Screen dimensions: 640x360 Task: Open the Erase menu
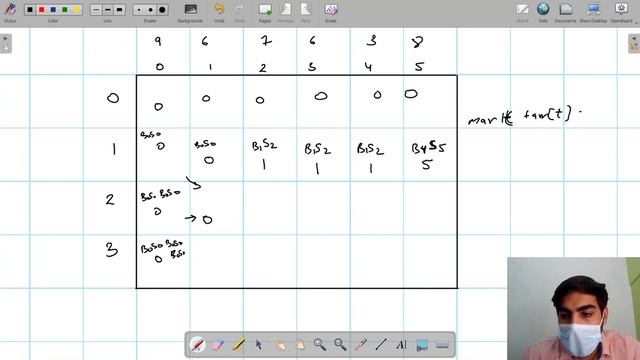tap(331, 12)
